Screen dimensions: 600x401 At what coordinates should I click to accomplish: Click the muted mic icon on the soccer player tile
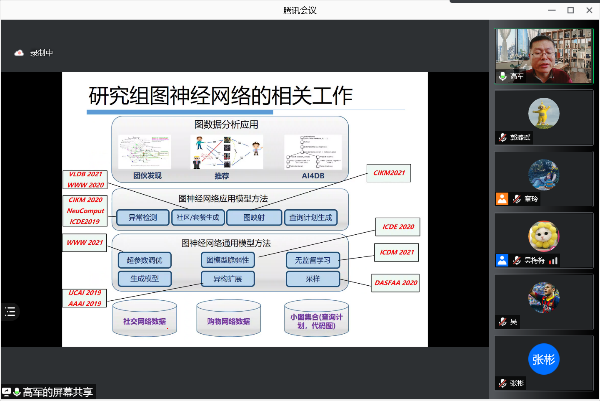tap(503, 322)
